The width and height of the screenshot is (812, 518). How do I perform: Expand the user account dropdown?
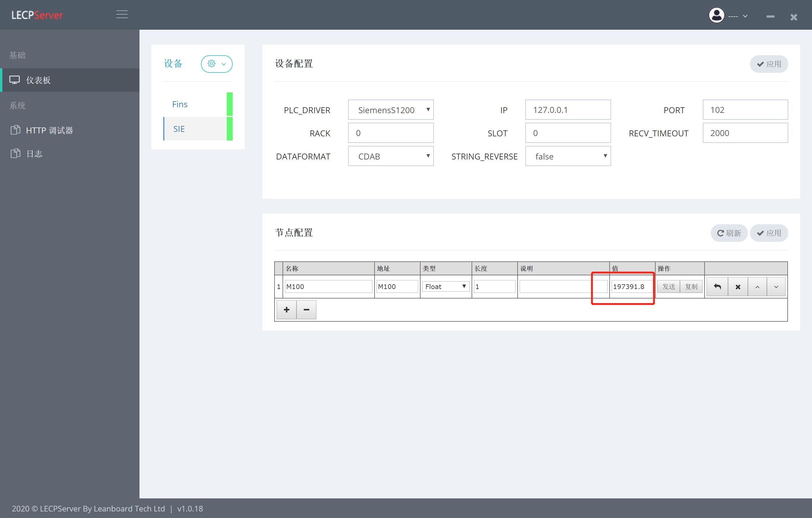(744, 16)
